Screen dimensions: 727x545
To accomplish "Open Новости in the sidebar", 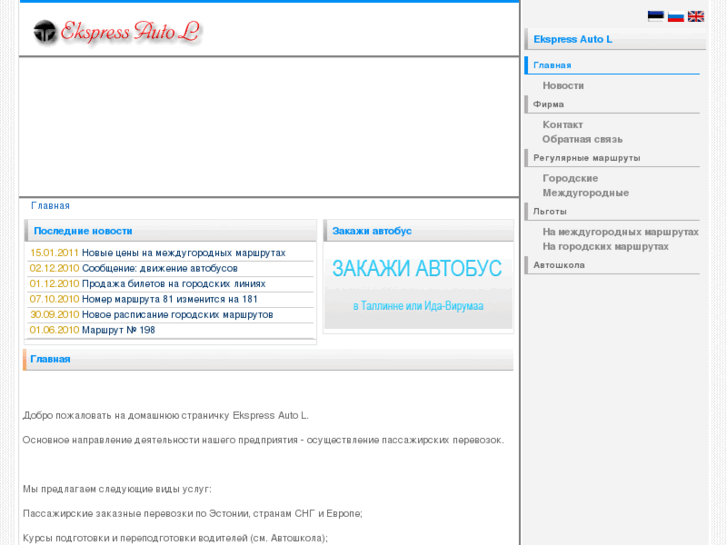I will pyautogui.click(x=563, y=86).
